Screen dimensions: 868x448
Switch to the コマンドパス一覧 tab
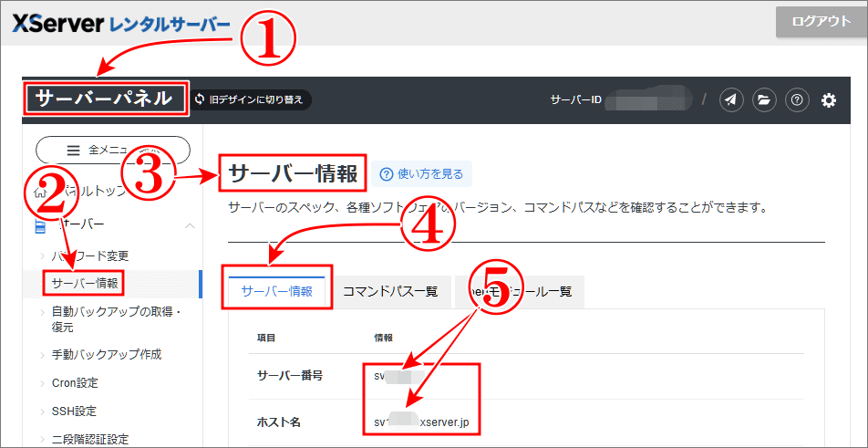[390, 291]
